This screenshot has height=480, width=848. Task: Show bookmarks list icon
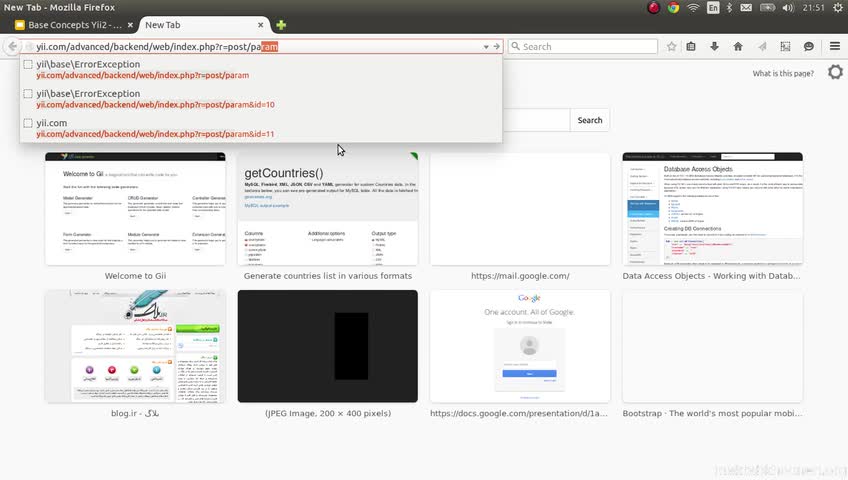691,46
